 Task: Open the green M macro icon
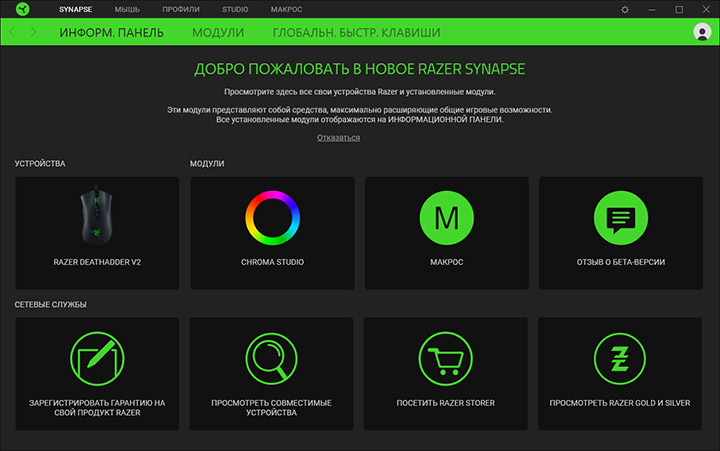click(446, 218)
